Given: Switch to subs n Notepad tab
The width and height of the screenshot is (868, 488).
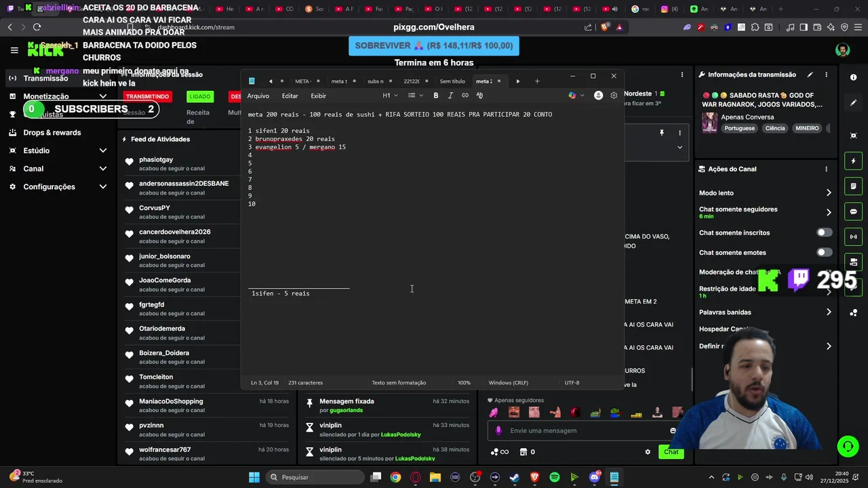Looking at the screenshot, I should click(375, 81).
